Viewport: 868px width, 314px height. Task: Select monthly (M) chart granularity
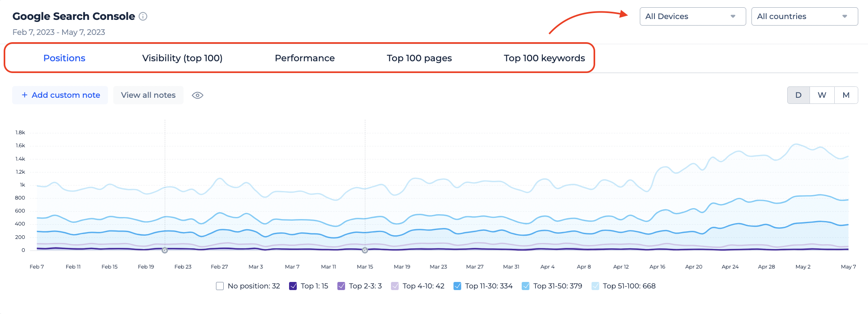click(x=846, y=95)
